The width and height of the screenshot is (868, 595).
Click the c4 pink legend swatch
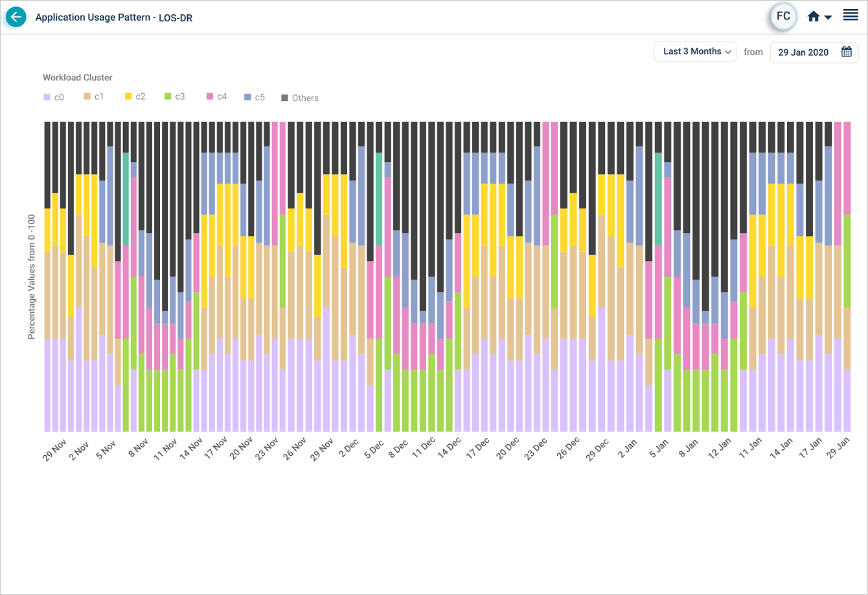click(x=210, y=96)
